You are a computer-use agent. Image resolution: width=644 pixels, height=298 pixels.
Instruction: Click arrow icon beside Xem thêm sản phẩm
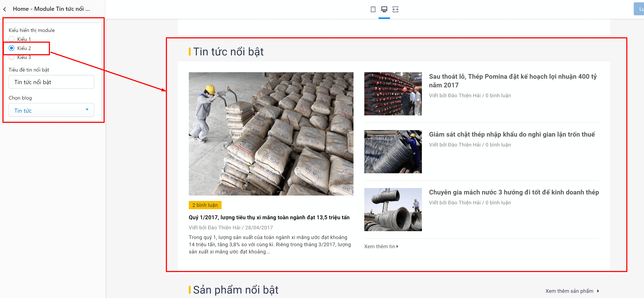click(x=598, y=291)
